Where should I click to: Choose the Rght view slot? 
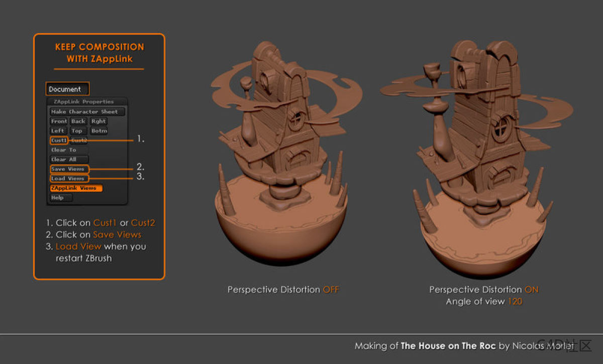(98, 122)
